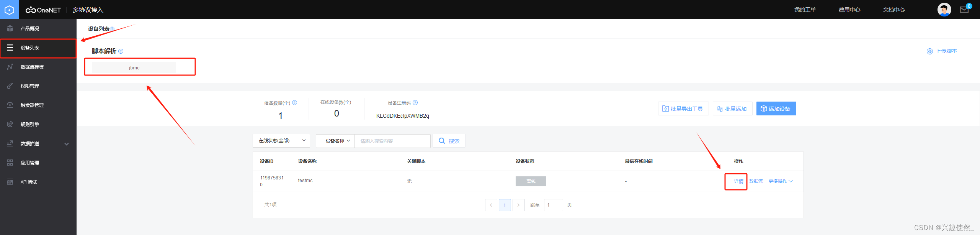Click the OneNET hexagon logo icon
Image resolution: width=980 pixels, height=235 pixels.
[x=9, y=10]
